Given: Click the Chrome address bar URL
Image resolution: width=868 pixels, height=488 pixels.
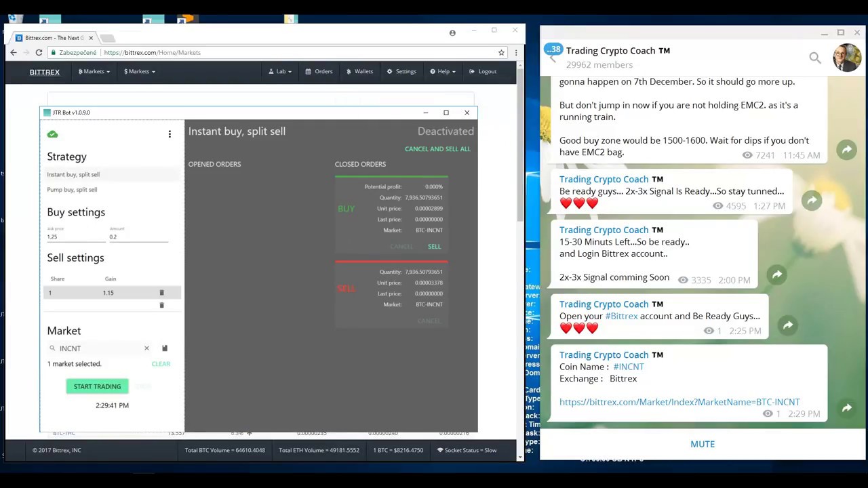Looking at the screenshot, I should coord(152,52).
